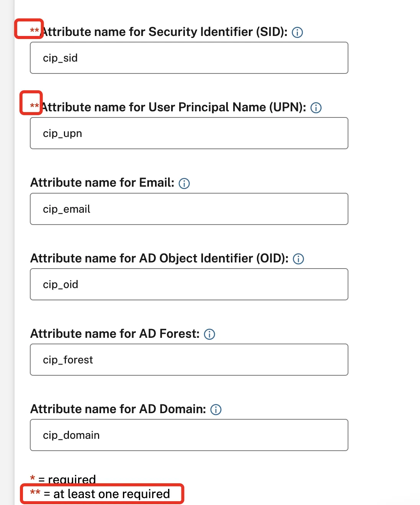Open info icon beside User Principal Name (UPN)

tap(316, 108)
